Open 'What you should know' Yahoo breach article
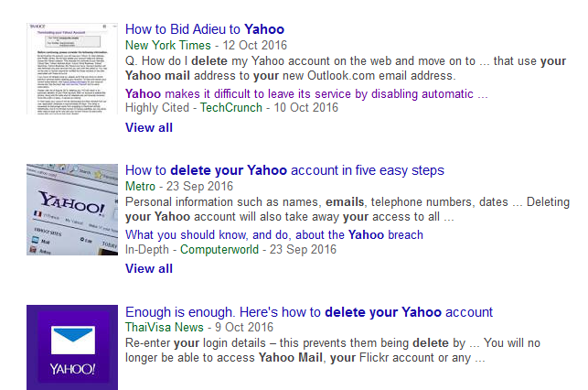588x390 pixels. tap(274, 235)
